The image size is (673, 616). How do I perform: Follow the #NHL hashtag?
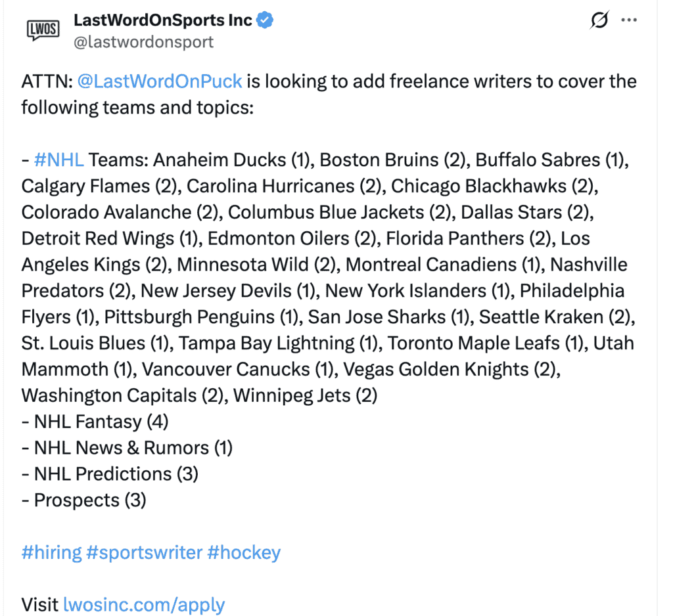click(58, 160)
